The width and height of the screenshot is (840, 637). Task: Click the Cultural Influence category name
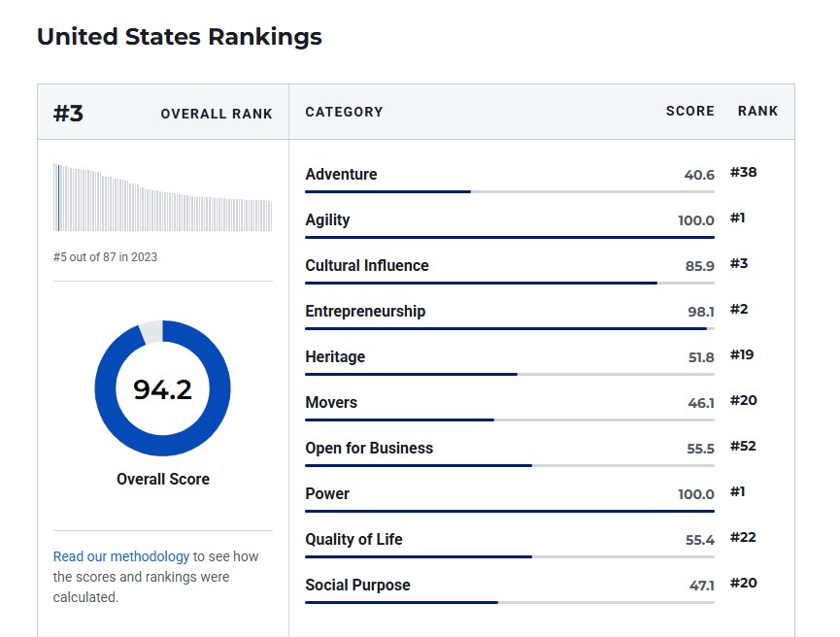pyautogui.click(x=366, y=266)
